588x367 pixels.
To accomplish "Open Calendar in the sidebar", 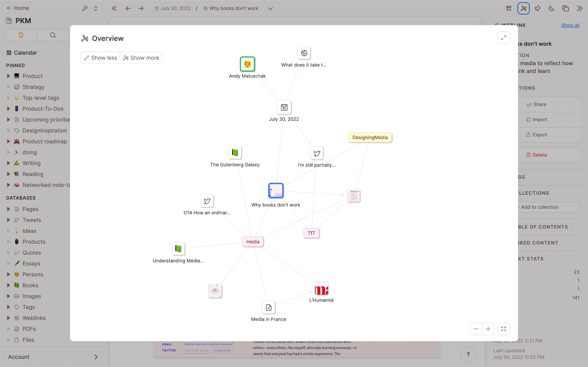I will click(22, 53).
